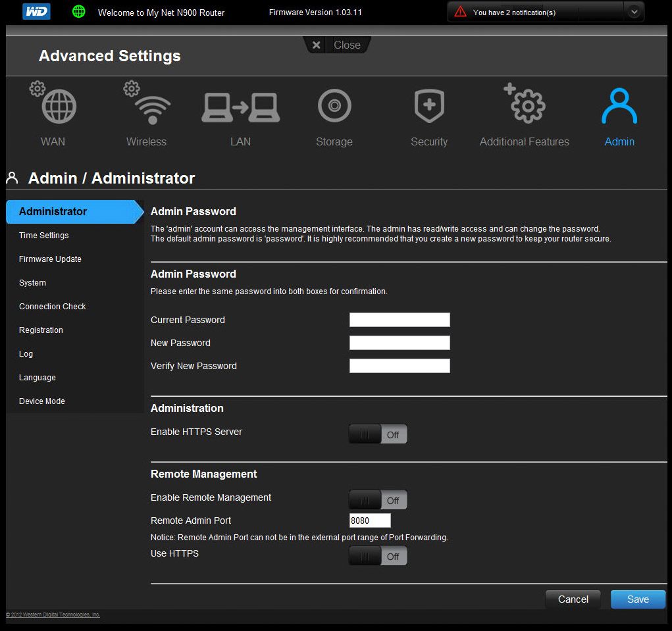This screenshot has width=672, height=631.
Task: Click the 'Enable HTTPS Server' label
Action: click(x=196, y=432)
